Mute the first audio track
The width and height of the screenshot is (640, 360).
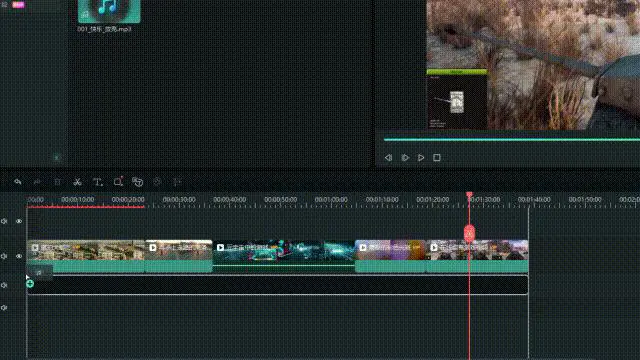pyautogui.click(x=4, y=285)
